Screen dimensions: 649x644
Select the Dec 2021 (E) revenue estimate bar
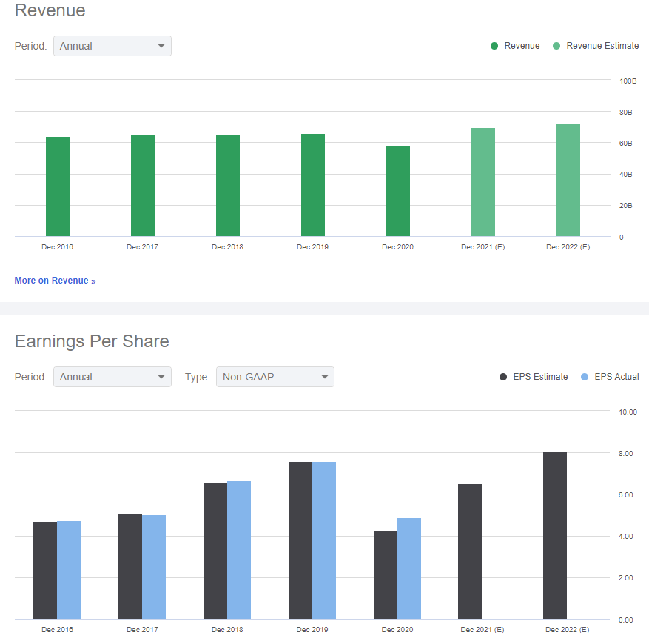pyautogui.click(x=483, y=182)
